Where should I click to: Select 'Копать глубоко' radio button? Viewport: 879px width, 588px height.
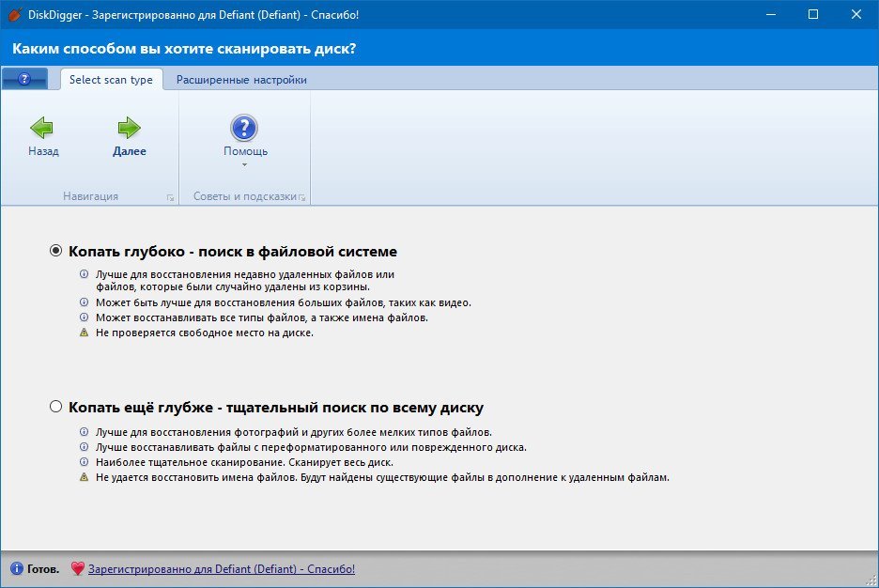pyautogui.click(x=55, y=251)
